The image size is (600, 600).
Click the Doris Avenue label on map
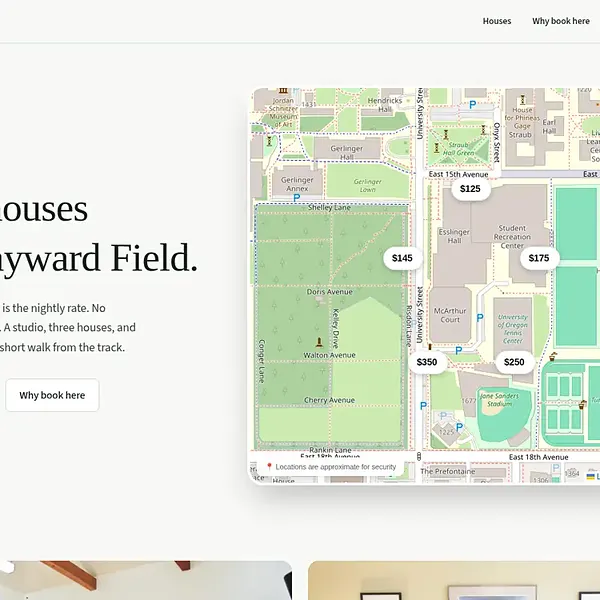pos(329,292)
